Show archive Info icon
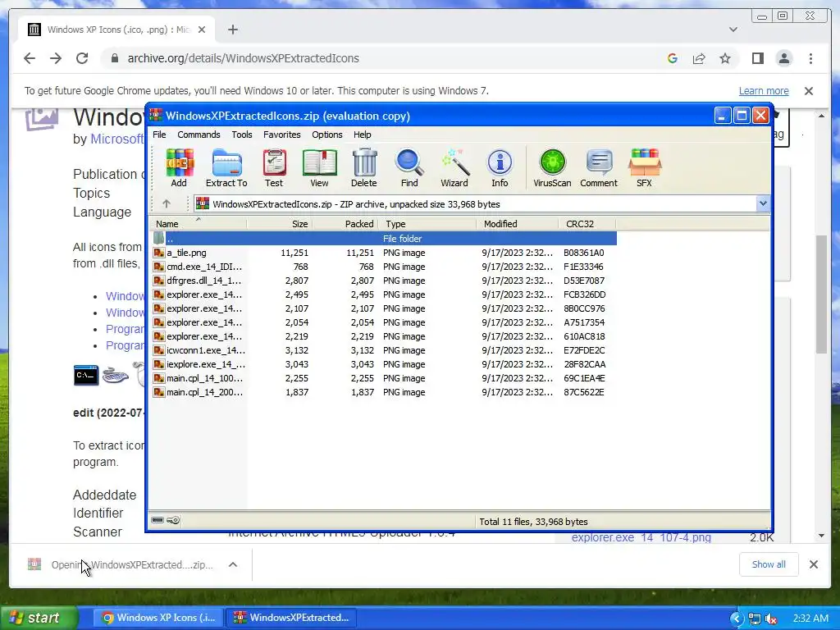Viewport: 840px width, 630px height. (x=500, y=167)
